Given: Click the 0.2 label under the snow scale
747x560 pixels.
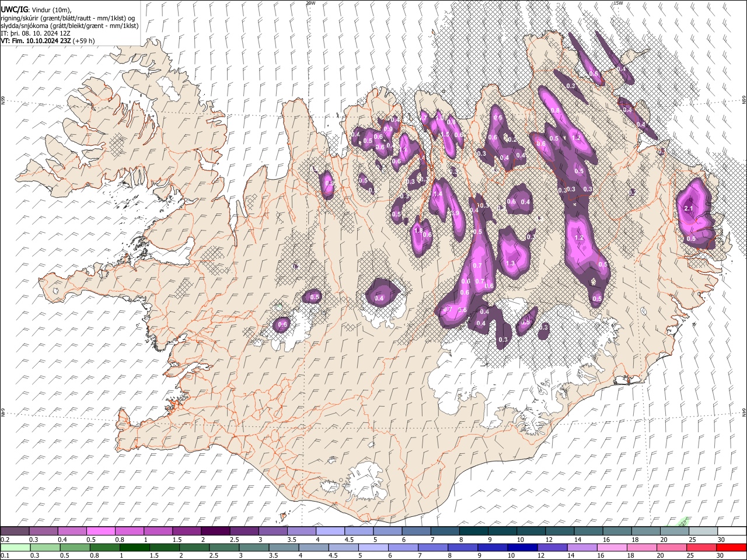Looking at the screenshot, I should tap(5, 540).
